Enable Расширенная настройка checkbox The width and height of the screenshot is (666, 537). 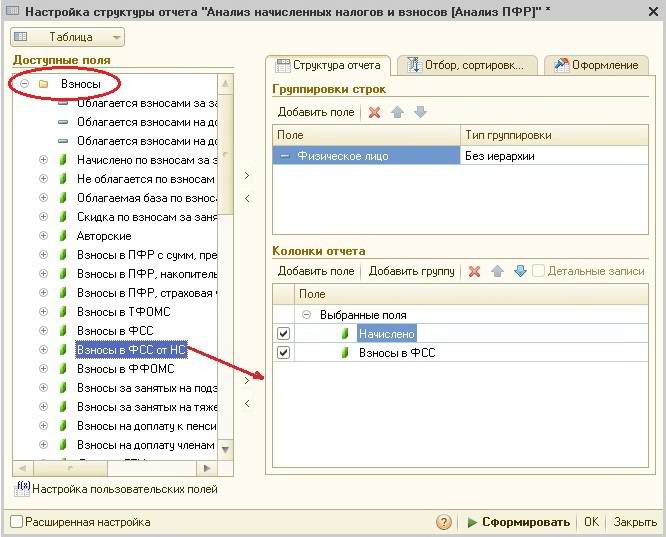tap(17, 522)
